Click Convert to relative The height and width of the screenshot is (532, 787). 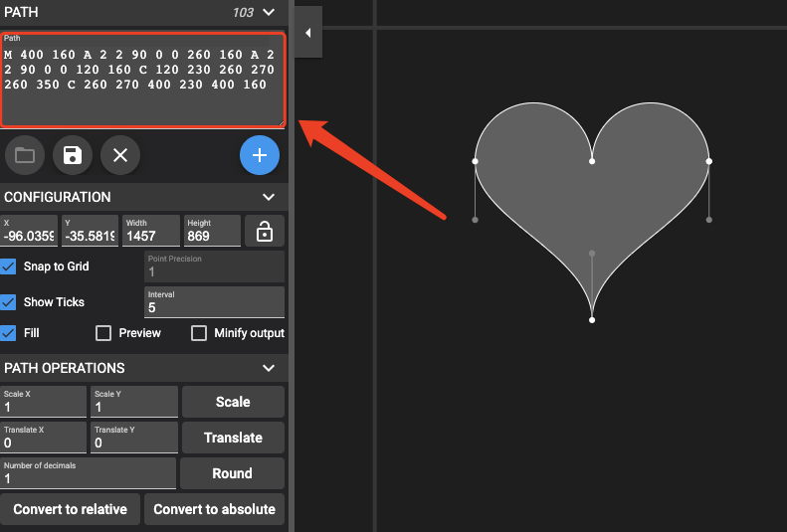(x=70, y=509)
